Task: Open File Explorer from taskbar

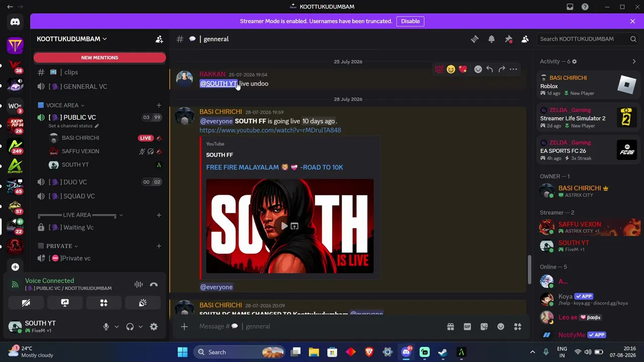Action: pos(314,352)
